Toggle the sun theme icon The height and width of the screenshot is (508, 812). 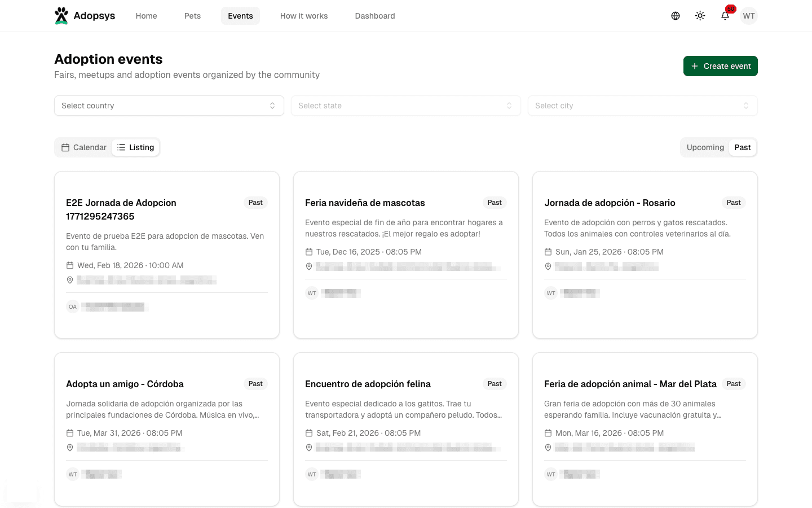coord(700,16)
